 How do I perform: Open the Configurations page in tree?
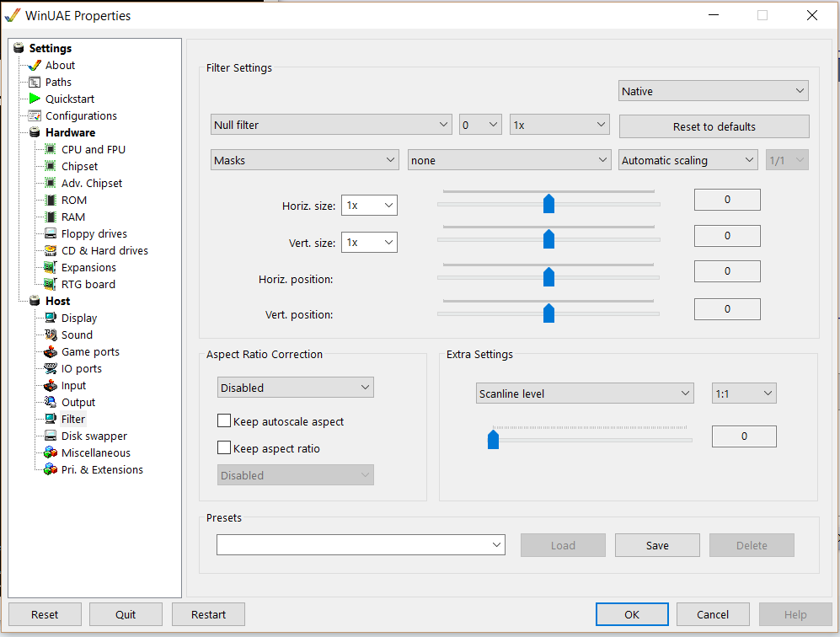pos(81,115)
